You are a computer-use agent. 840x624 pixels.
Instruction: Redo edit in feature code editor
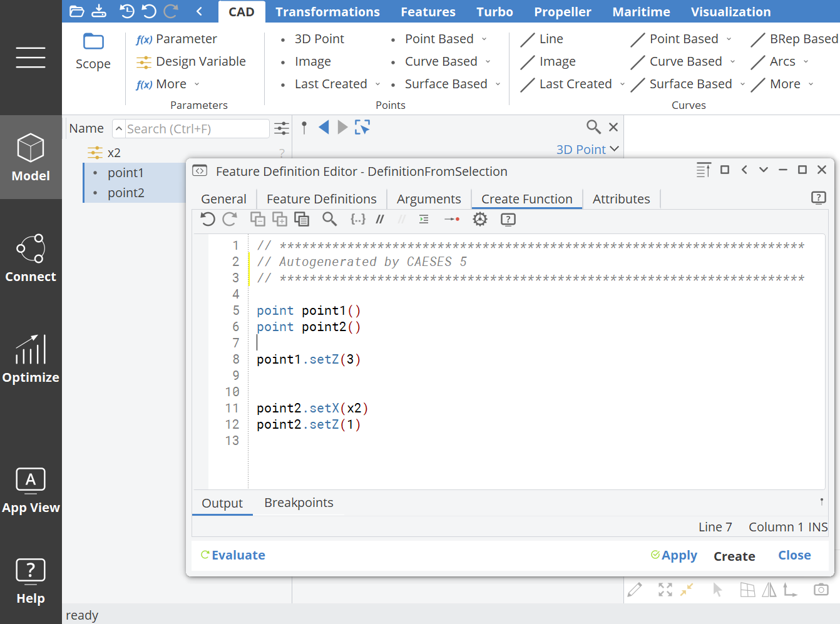click(x=230, y=219)
